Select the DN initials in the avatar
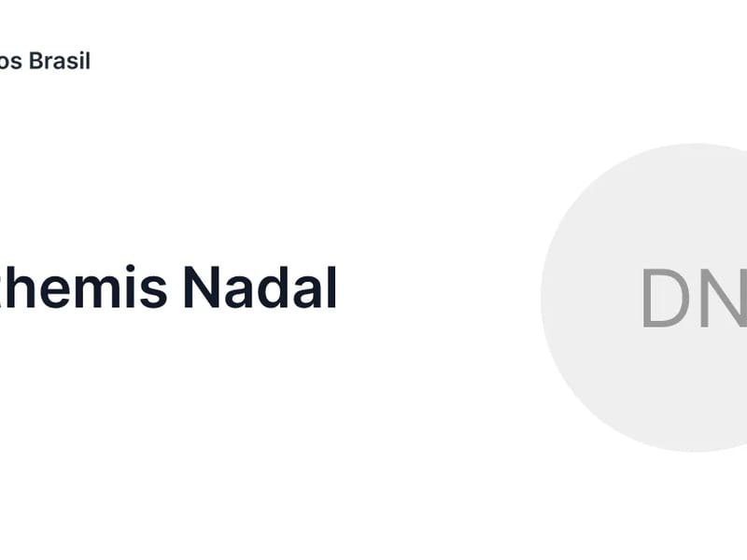Viewport: 747px width, 560px height. click(x=693, y=298)
